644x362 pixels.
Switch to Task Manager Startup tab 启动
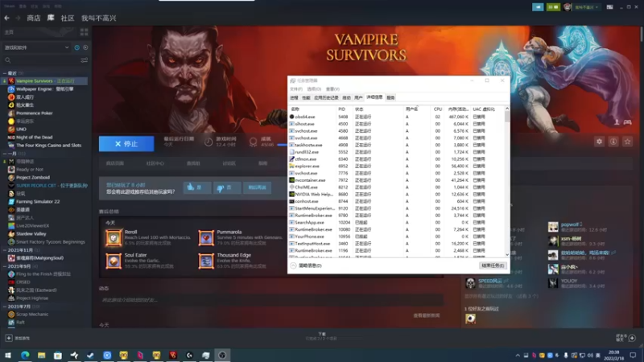tap(347, 97)
